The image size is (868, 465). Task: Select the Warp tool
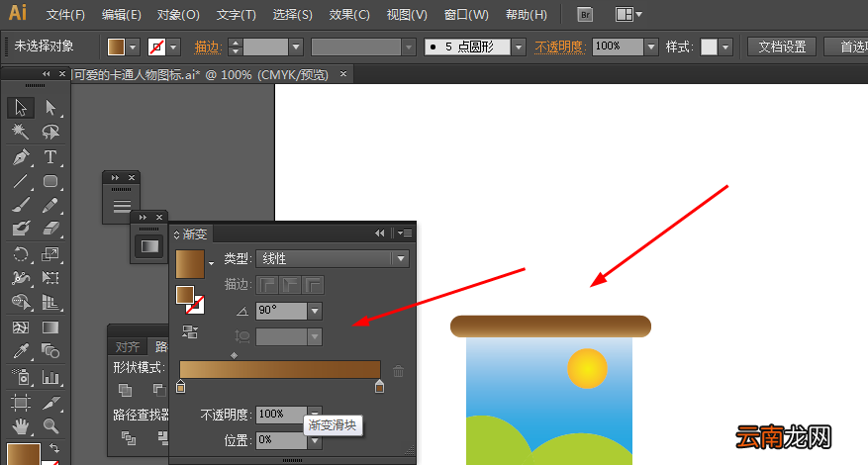pos(21,277)
